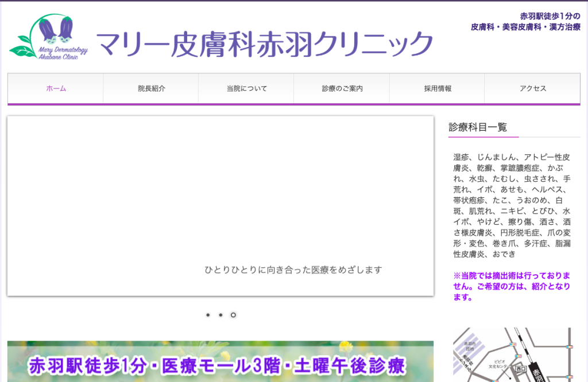Click the purple 摘出術 notice text
The image size is (588, 382).
coord(512,287)
